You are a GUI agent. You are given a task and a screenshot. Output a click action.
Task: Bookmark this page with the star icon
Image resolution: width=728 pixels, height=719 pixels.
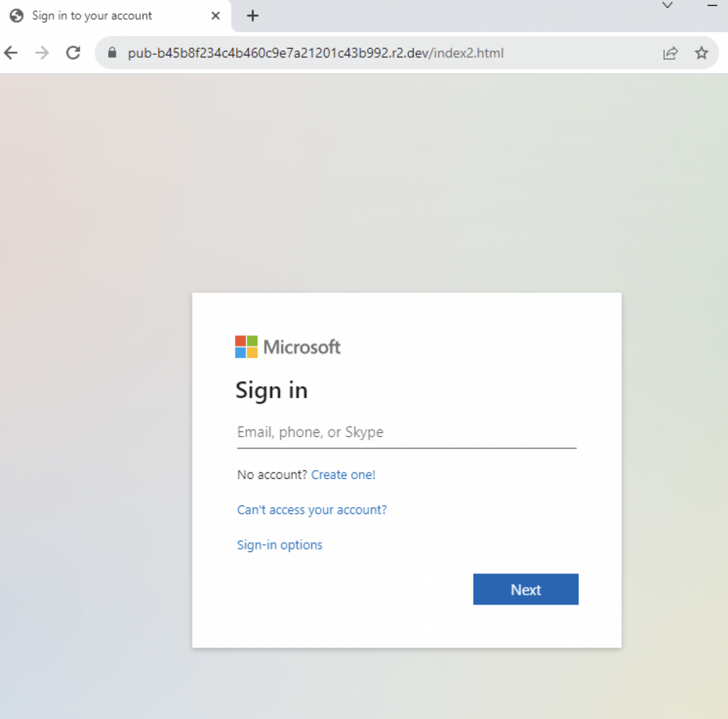click(x=701, y=53)
